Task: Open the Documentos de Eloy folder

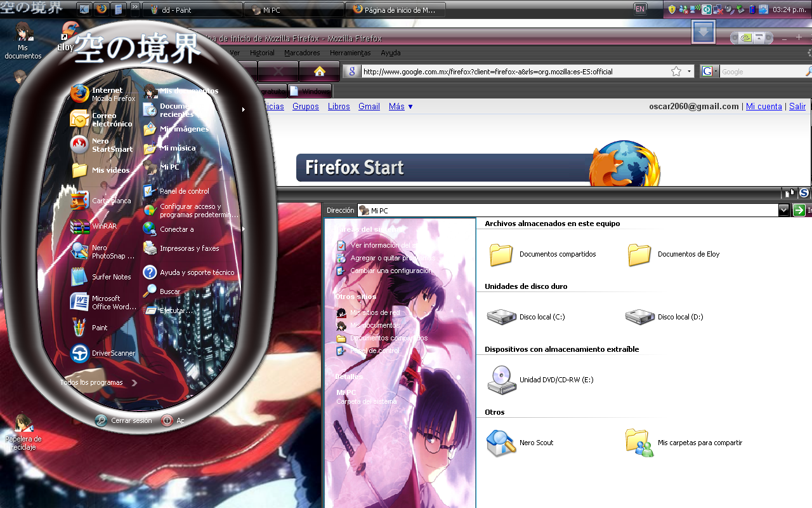Action: pos(673,254)
